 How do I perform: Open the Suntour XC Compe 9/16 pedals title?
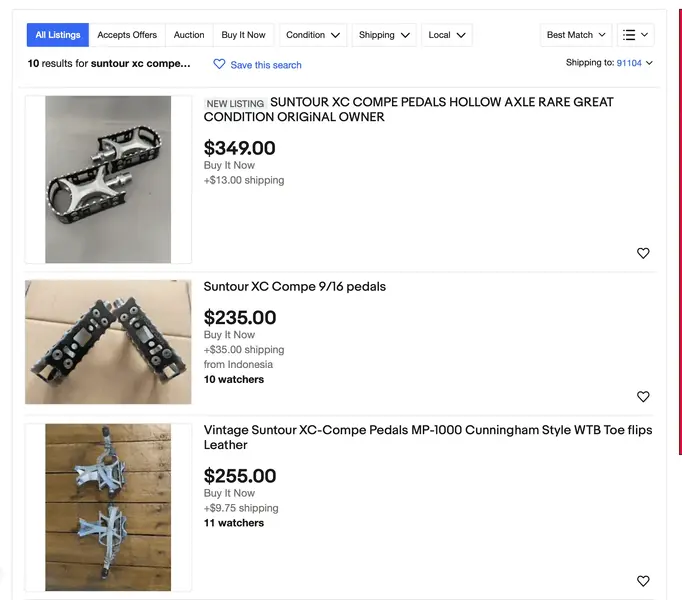294,287
